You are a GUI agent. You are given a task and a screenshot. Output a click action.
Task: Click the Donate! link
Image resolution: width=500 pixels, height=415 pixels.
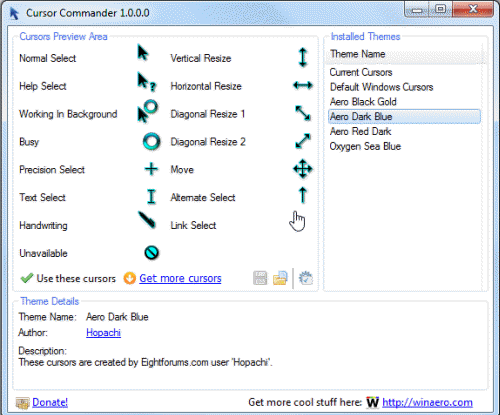[50, 402]
